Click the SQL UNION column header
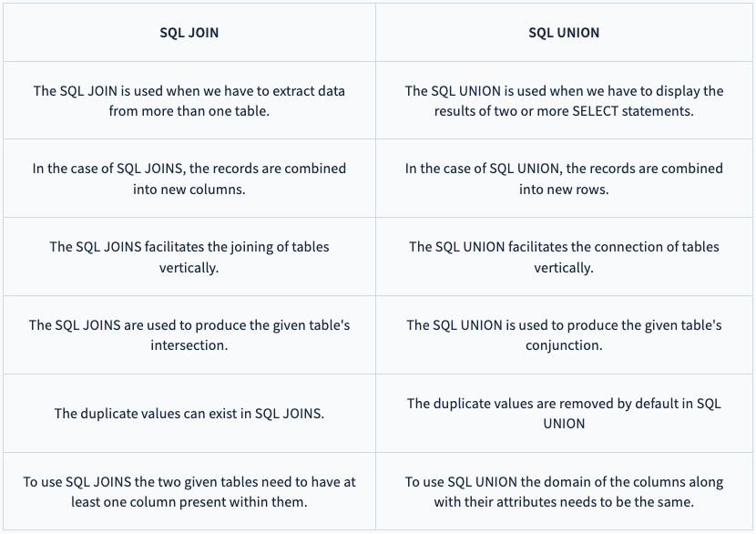This screenshot has height=534, width=756. (564, 33)
